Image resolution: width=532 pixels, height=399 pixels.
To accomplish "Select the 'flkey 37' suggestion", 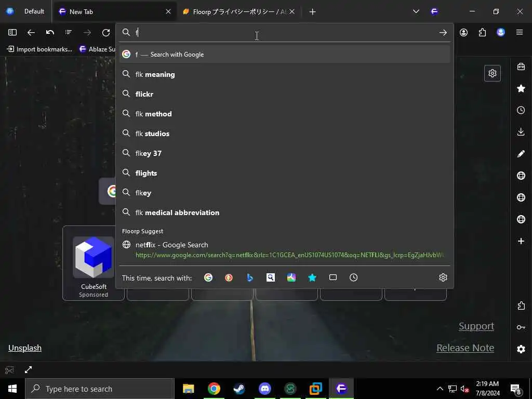I will tap(285, 153).
